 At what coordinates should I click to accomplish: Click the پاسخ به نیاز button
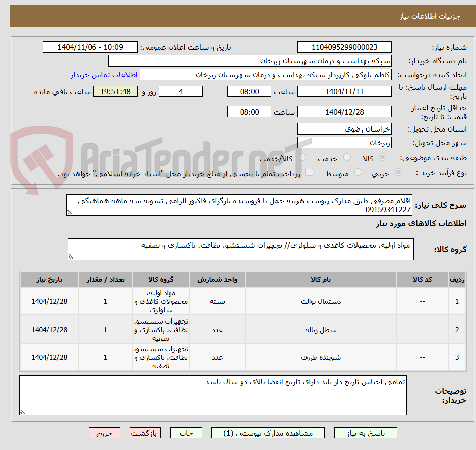pyautogui.click(x=366, y=433)
